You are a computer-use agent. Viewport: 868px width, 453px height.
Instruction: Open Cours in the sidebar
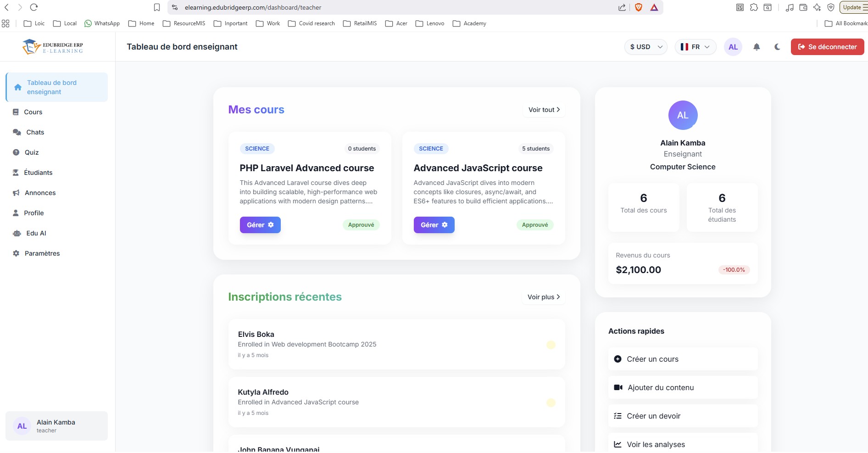coord(33,112)
